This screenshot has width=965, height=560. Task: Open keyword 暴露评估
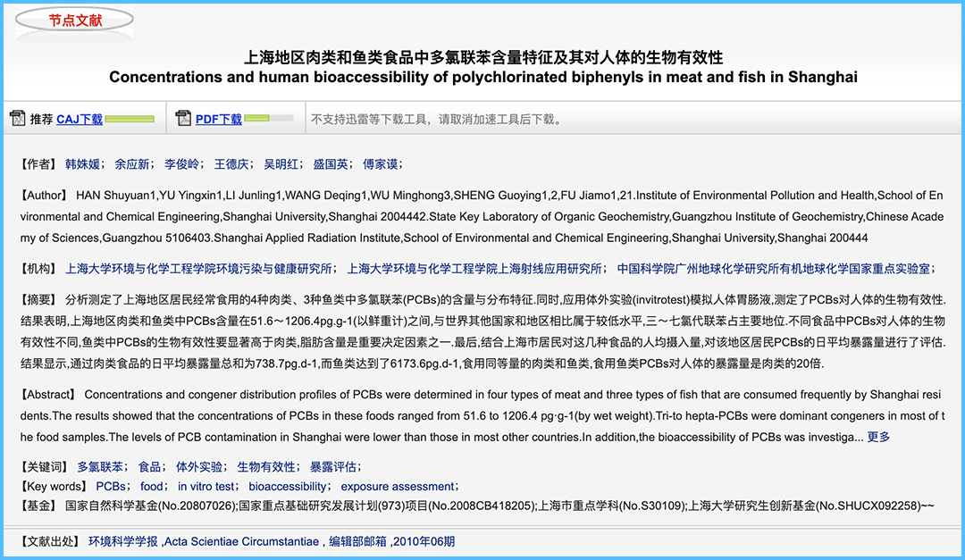tap(333, 467)
